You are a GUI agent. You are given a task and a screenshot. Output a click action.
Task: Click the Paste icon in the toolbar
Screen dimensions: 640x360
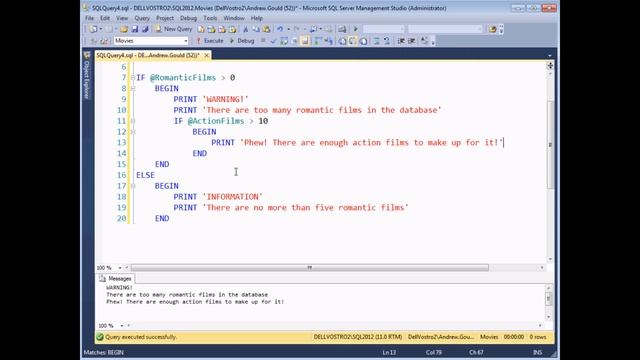[x=267, y=29]
